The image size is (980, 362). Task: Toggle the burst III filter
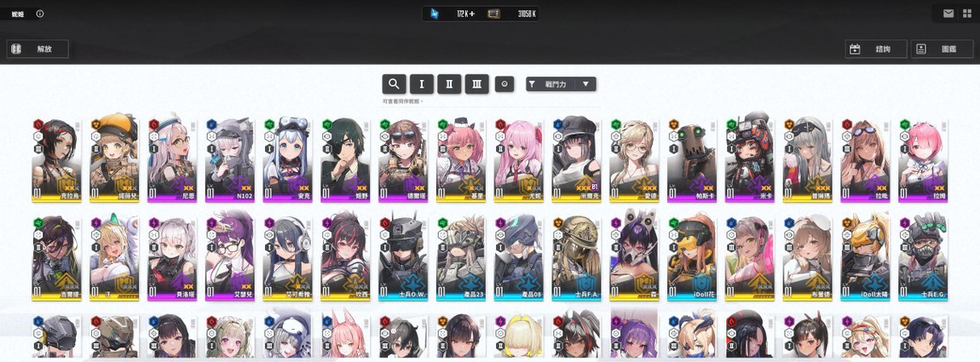tap(477, 83)
